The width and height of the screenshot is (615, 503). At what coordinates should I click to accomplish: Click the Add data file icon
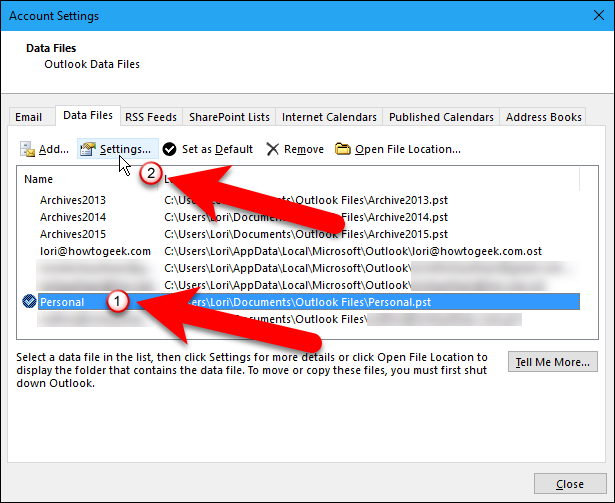pyautogui.click(x=27, y=149)
